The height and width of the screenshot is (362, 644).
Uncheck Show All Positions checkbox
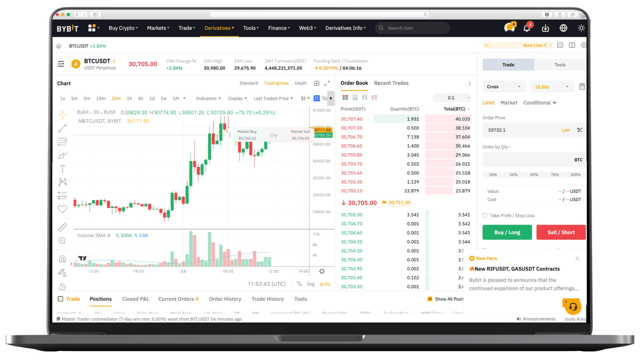point(430,299)
